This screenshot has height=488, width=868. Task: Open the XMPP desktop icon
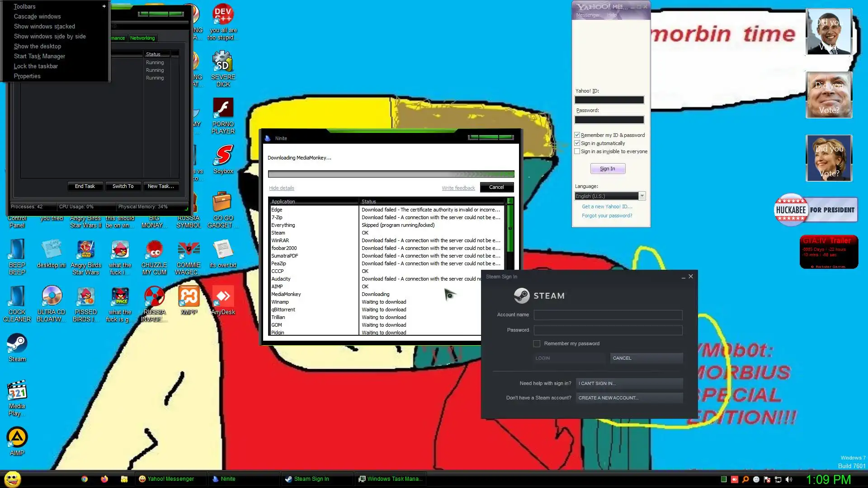coord(189,297)
